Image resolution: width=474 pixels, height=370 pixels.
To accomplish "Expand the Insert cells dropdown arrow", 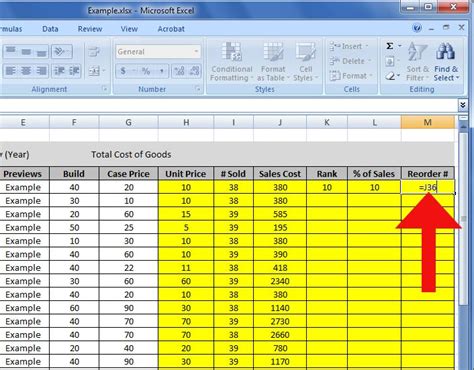I will point(367,46).
